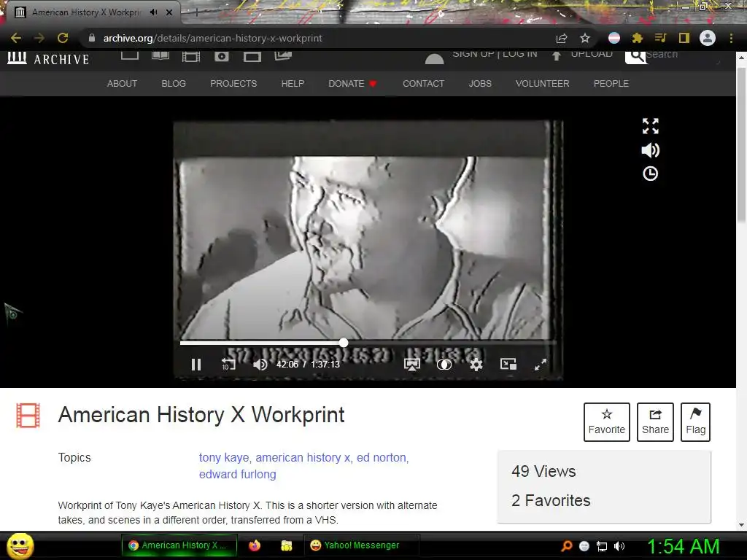747x560 pixels.
Task: Enable picture-in-picture mode
Action: pyautogui.click(x=508, y=365)
